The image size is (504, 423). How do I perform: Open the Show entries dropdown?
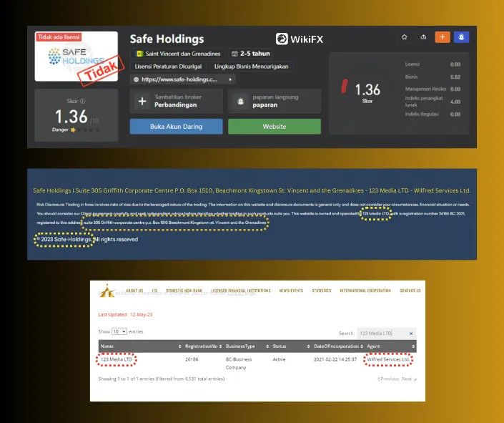(x=119, y=331)
